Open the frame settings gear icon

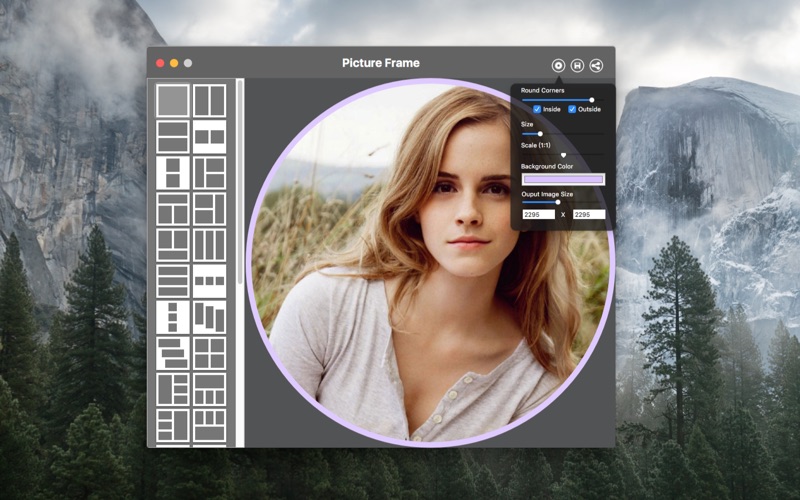coord(558,66)
